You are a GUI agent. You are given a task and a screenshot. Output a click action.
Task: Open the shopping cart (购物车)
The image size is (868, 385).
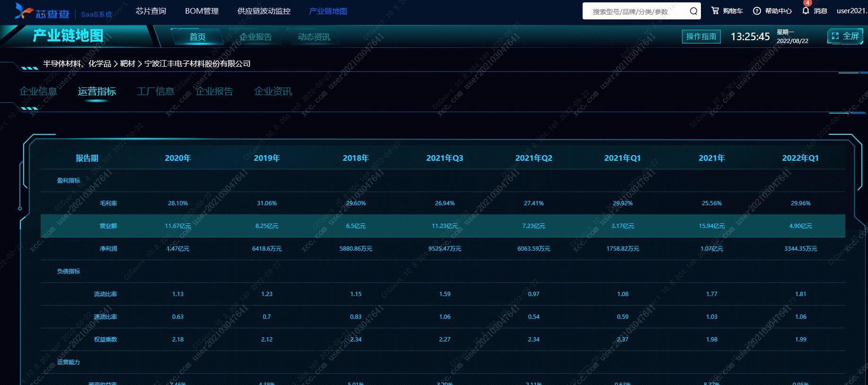point(727,11)
